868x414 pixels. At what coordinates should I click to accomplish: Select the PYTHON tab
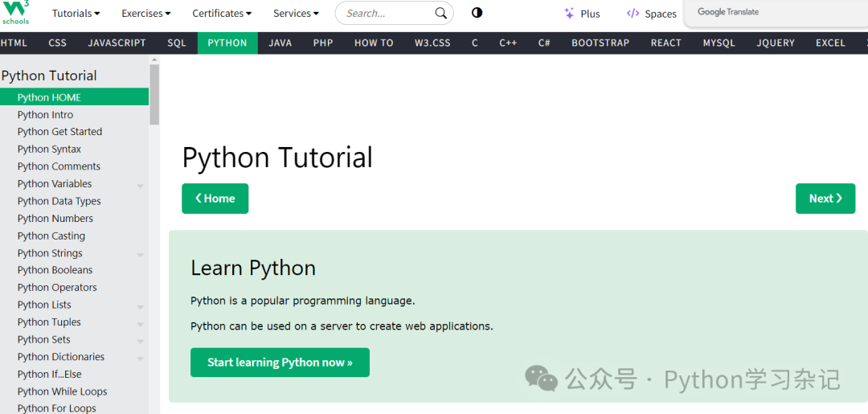227,43
